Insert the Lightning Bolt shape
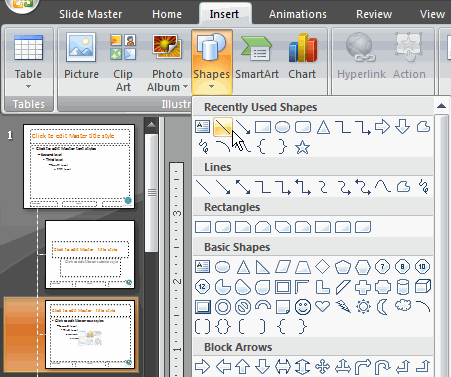This screenshot has height=377, width=451. (x=343, y=306)
